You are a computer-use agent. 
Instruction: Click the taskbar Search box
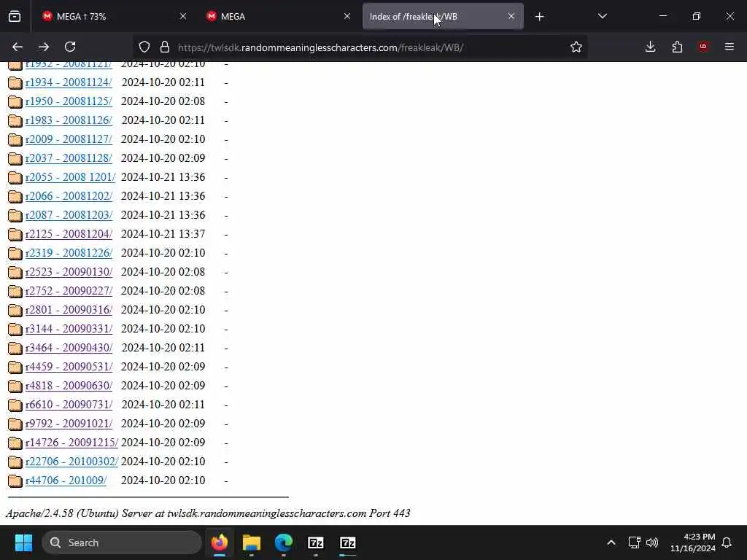click(122, 542)
